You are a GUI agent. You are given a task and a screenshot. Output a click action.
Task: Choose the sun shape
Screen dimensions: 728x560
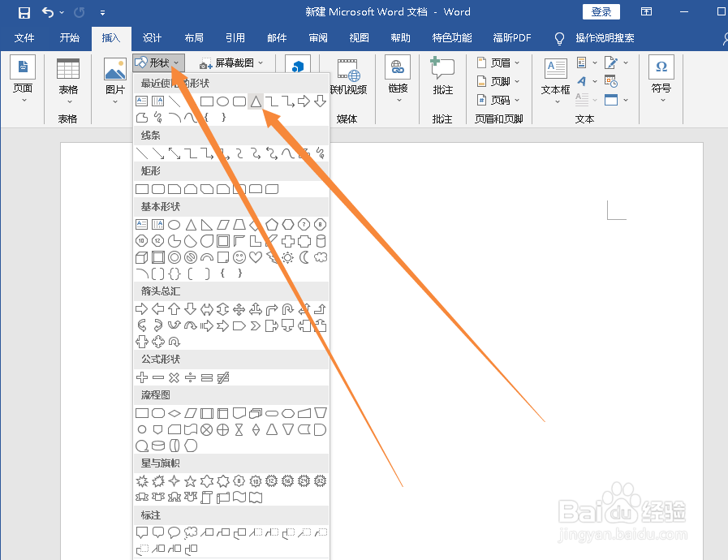288,257
